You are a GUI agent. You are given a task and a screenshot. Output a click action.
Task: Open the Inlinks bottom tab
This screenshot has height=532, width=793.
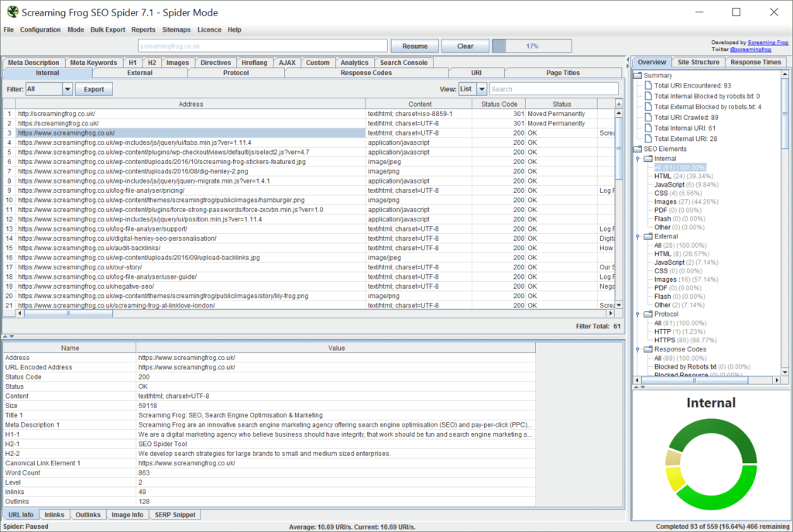[x=54, y=515]
